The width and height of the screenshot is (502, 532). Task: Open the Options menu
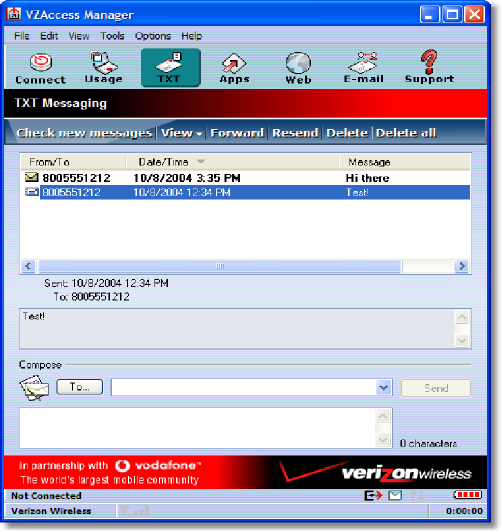point(153,36)
